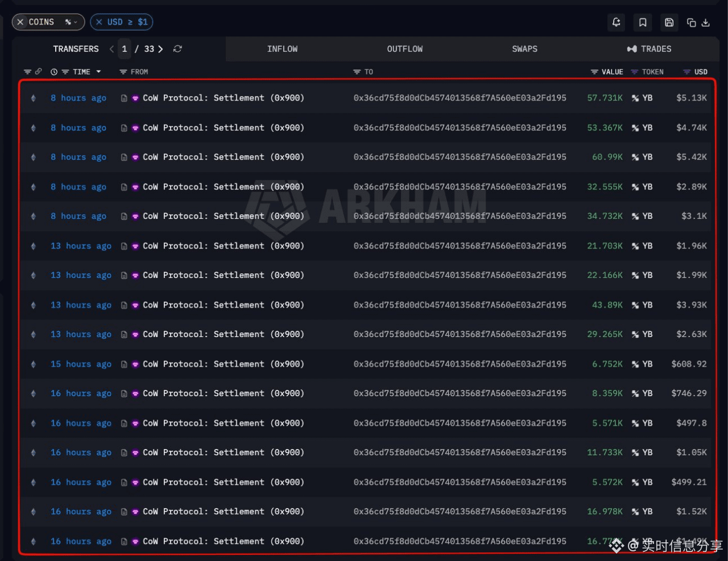Click the value 22.166K
The width and height of the screenshot is (728, 561).
[x=605, y=275]
